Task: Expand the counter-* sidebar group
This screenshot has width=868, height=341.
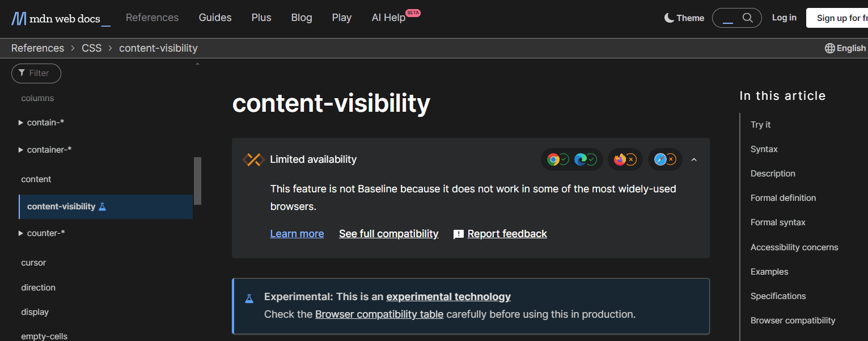Action: tap(21, 233)
